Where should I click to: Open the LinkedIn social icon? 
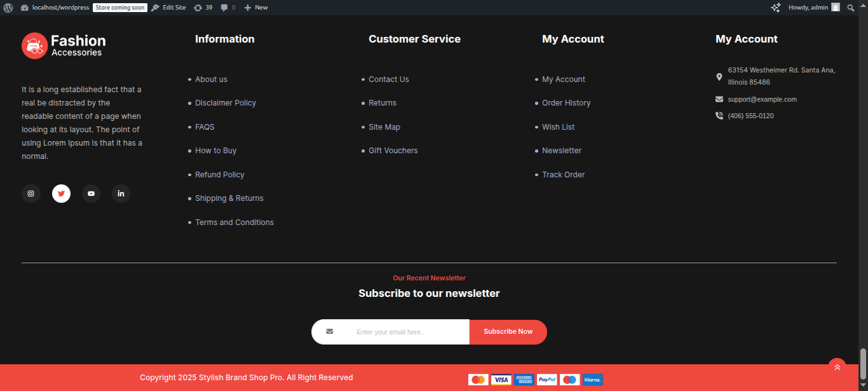(x=121, y=194)
